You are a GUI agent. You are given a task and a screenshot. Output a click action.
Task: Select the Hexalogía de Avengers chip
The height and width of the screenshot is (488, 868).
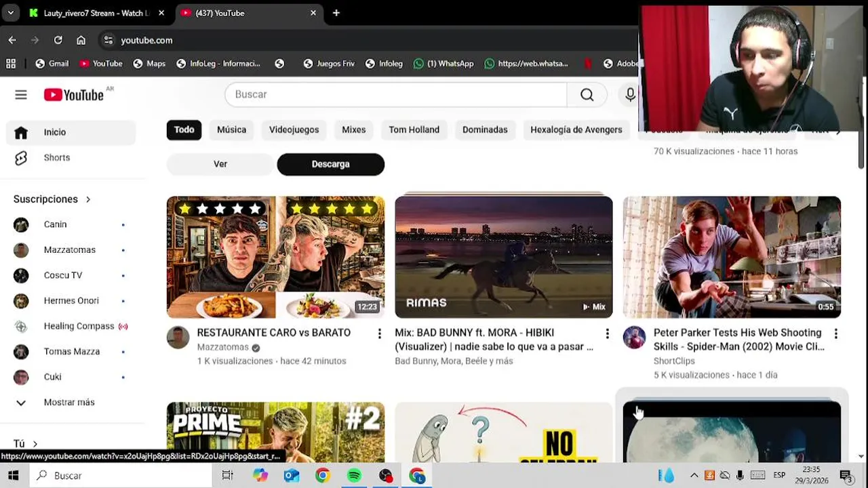576,129
